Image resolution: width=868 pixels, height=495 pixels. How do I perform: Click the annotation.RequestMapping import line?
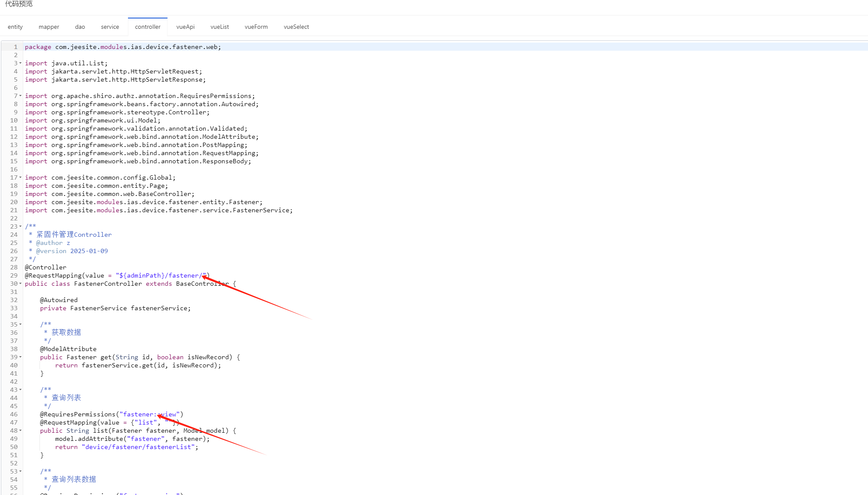tap(142, 153)
